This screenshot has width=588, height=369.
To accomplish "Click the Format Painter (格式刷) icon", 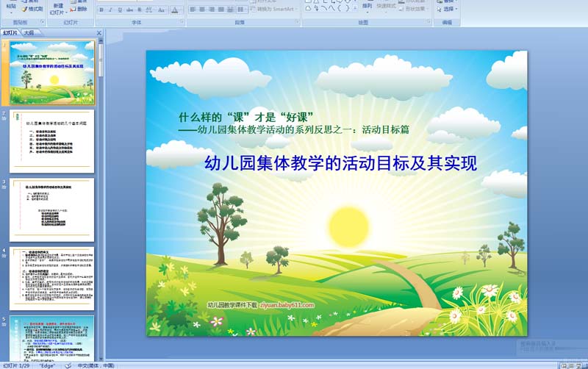I will point(32,9).
